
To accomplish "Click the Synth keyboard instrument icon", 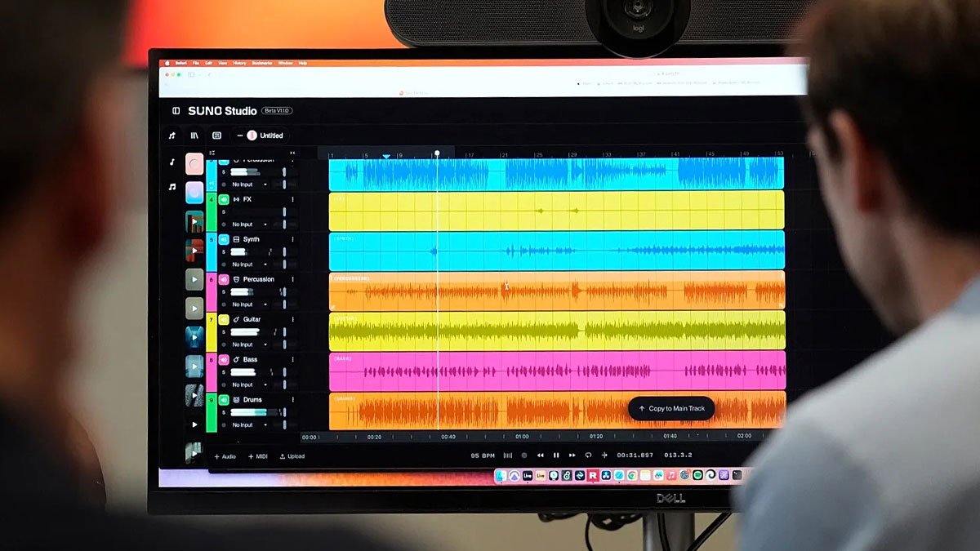I will pyautogui.click(x=236, y=239).
